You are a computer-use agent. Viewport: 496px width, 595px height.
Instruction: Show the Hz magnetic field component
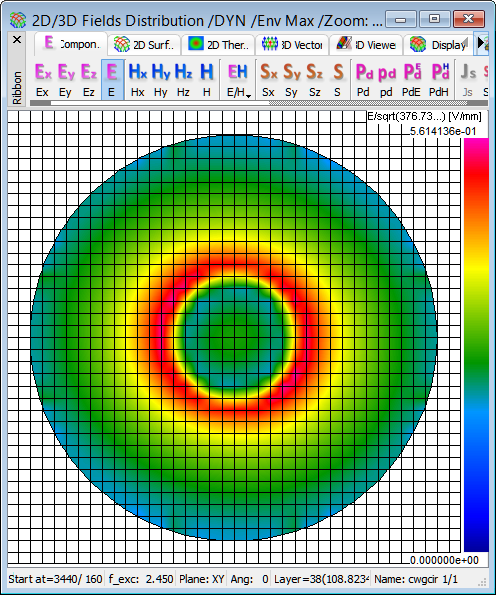(x=183, y=80)
